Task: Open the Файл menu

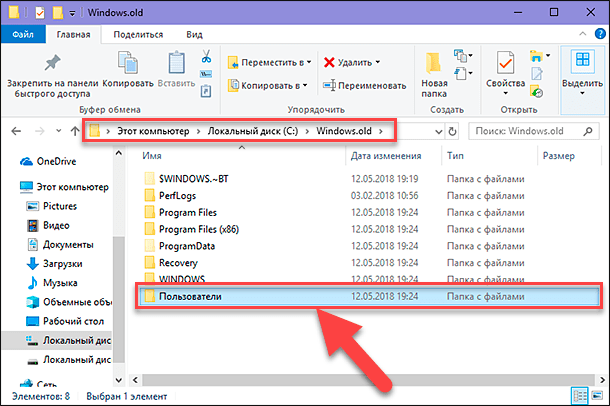Action: pyautogui.click(x=23, y=35)
